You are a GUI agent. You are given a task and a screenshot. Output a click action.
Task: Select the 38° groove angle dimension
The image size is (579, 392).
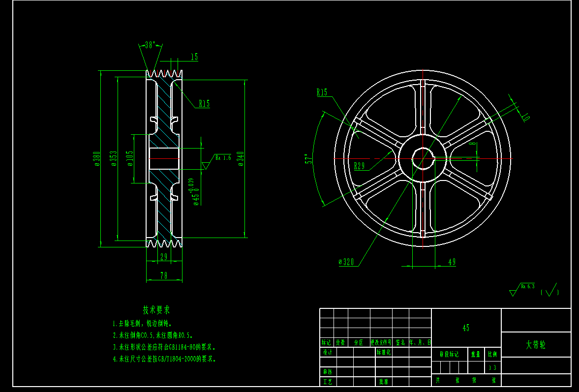pos(150,45)
